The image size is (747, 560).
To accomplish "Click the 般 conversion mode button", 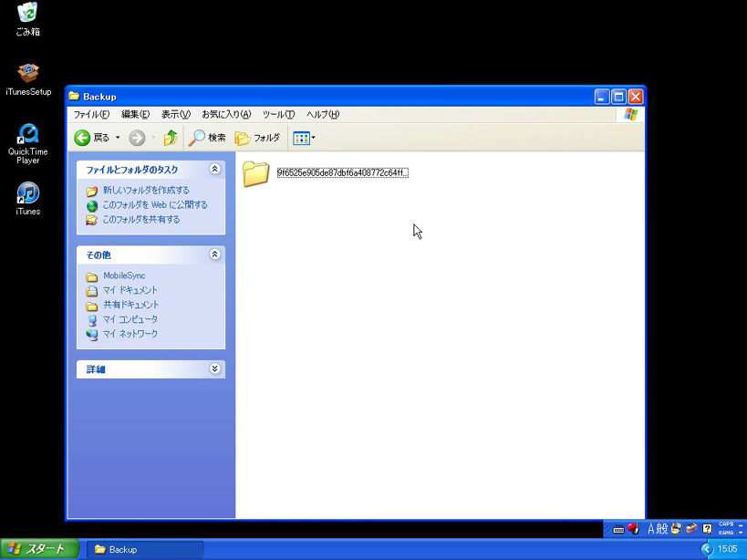I will [x=662, y=529].
